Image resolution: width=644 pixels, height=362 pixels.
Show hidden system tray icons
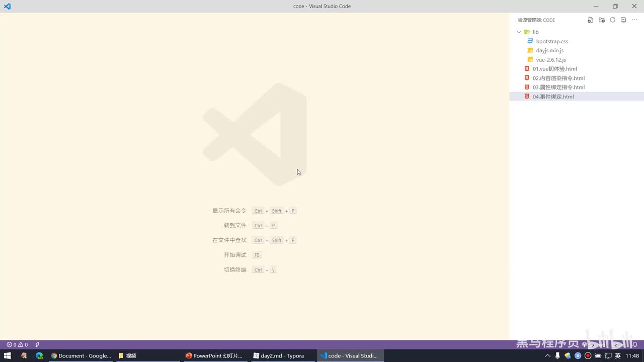click(548, 355)
